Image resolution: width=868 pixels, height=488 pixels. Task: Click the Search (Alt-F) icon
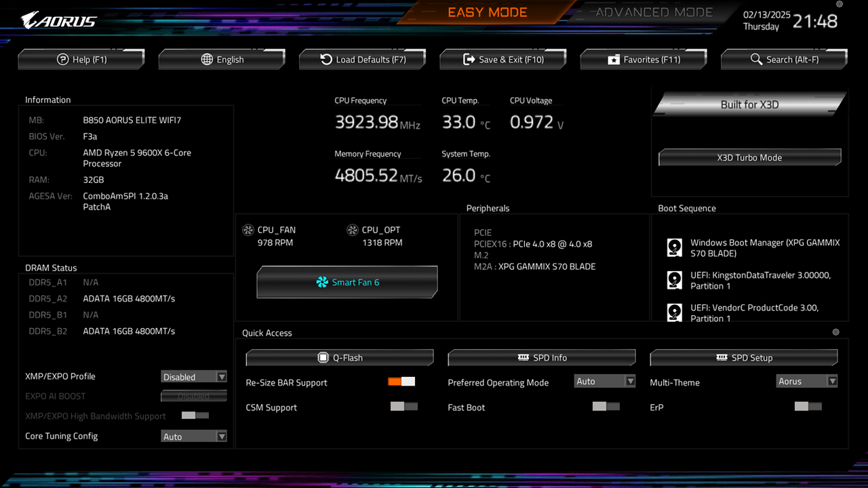(784, 59)
